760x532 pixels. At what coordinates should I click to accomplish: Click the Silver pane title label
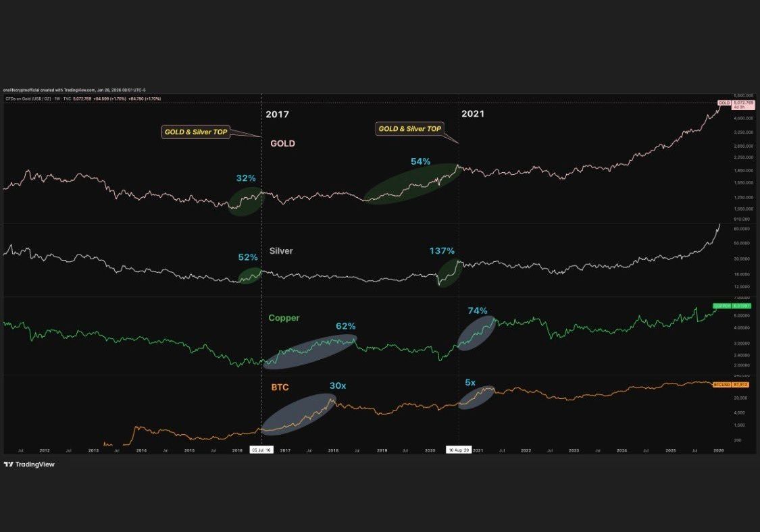coord(282,250)
